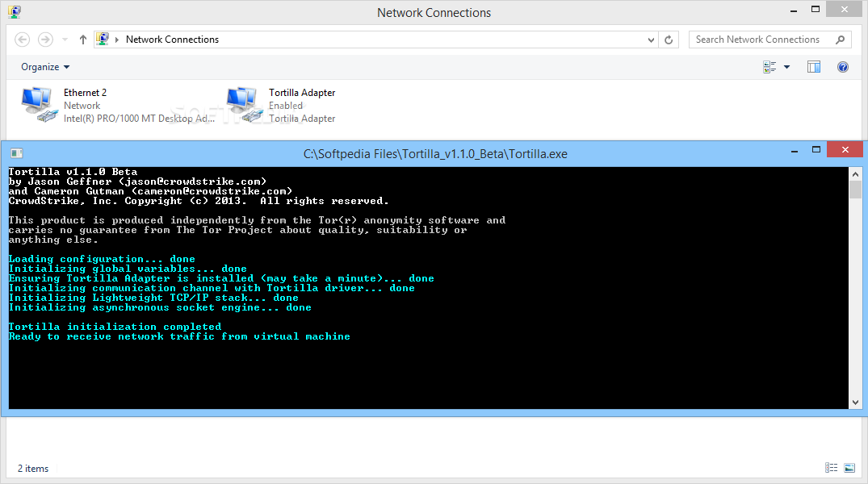
Task: Refresh the Network Connections view
Action: click(669, 40)
